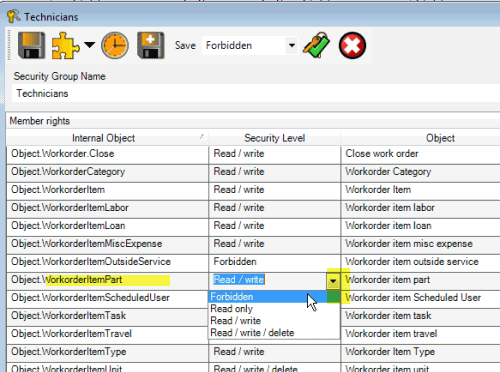Choose Forbidden from the dropdown list
This screenshot has height=372, width=500.
pyautogui.click(x=274, y=297)
